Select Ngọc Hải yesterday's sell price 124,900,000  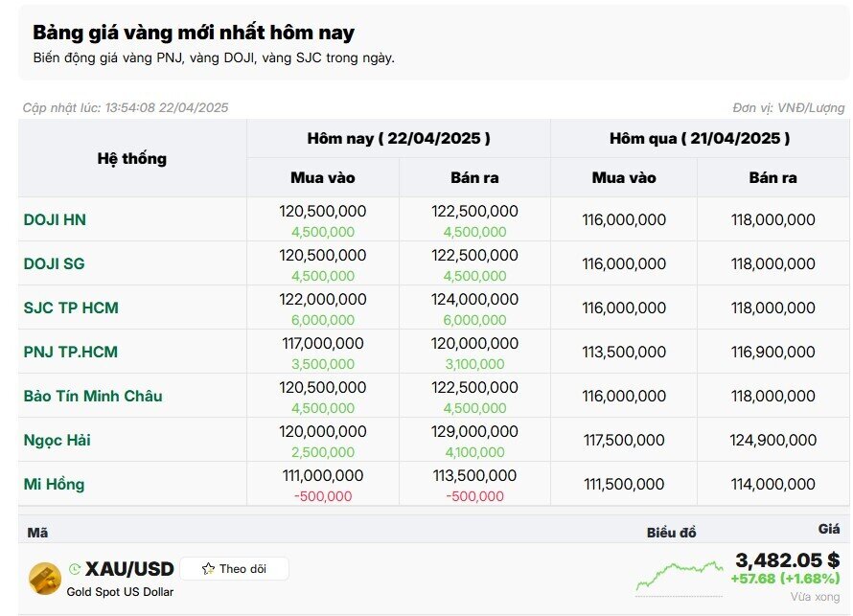click(773, 440)
